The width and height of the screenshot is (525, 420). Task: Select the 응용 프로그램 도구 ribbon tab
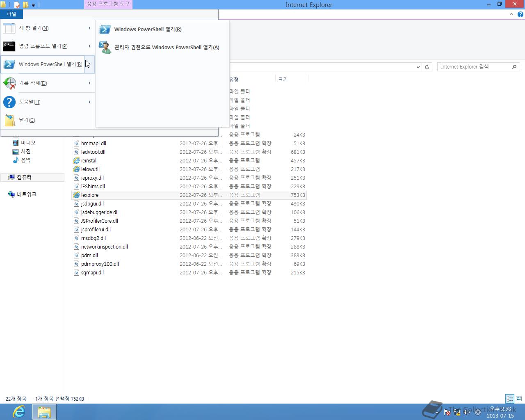tap(108, 4)
